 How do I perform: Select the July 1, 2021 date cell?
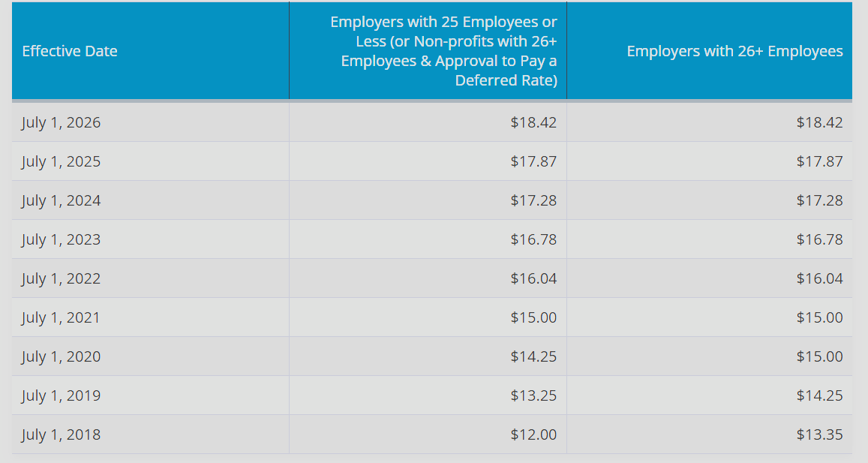pos(150,317)
